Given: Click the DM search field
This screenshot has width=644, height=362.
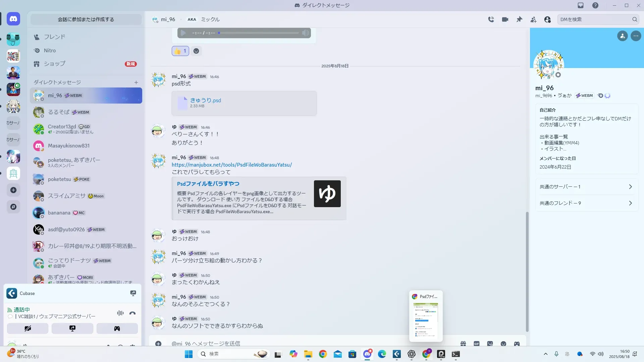Looking at the screenshot, I should click(594, 19).
